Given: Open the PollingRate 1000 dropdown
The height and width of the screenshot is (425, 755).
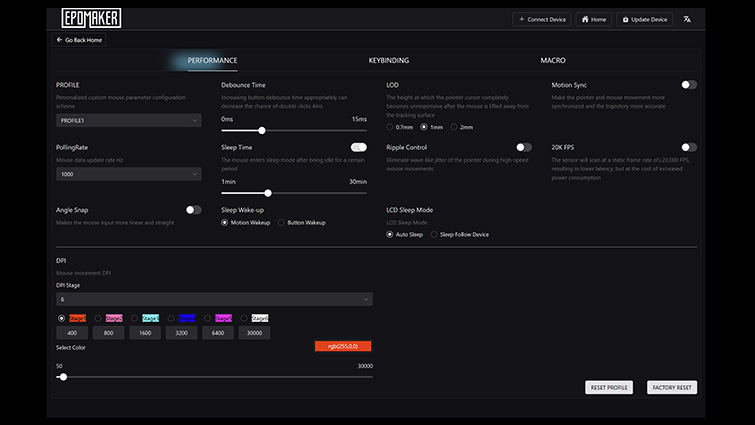Looking at the screenshot, I should (129, 174).
